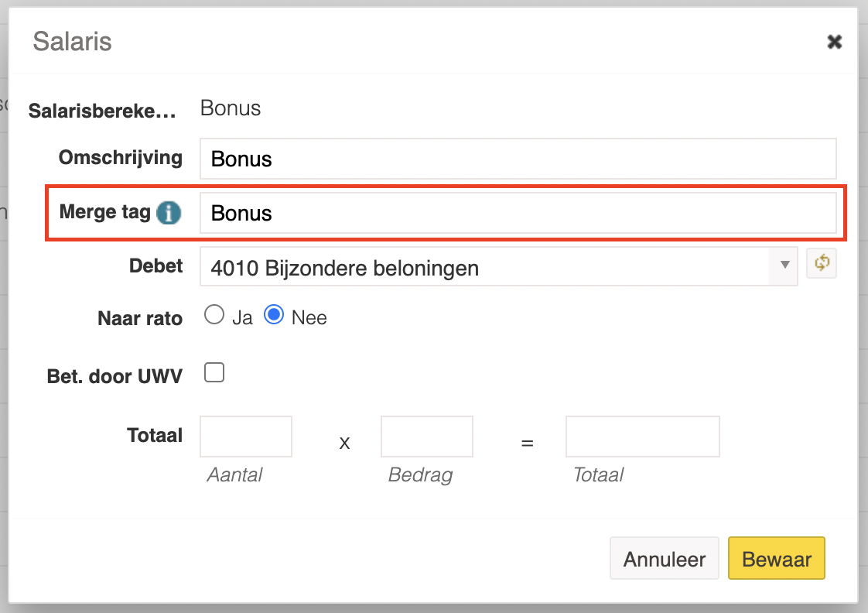
Task: Click the Ja label text
Action: [242, 318]
